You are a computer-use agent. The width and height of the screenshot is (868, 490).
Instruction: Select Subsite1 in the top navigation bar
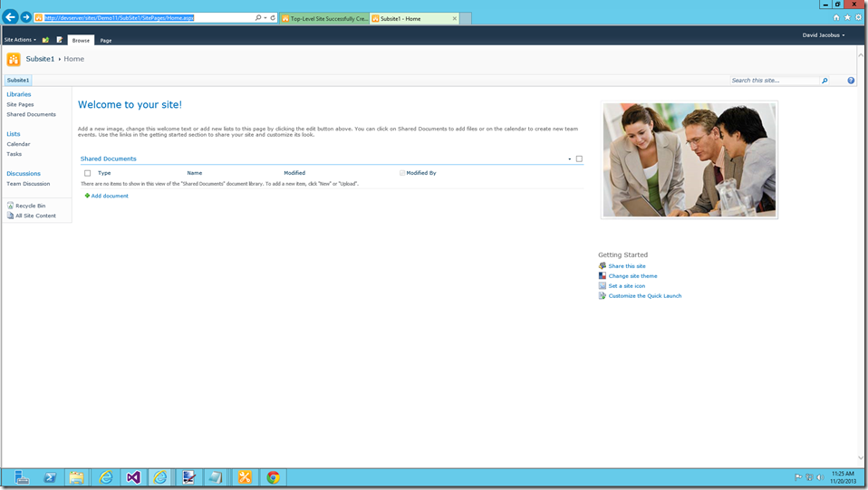[18, 81]
